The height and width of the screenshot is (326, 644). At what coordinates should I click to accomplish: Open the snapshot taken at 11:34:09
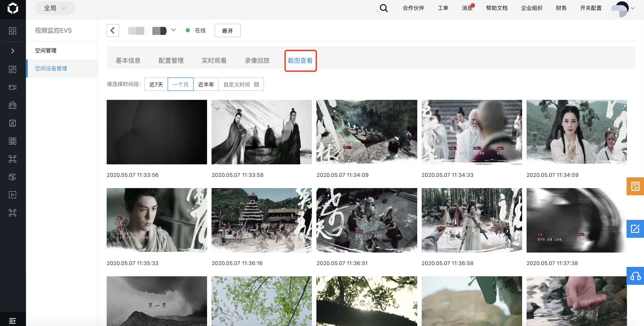(367, 132)
